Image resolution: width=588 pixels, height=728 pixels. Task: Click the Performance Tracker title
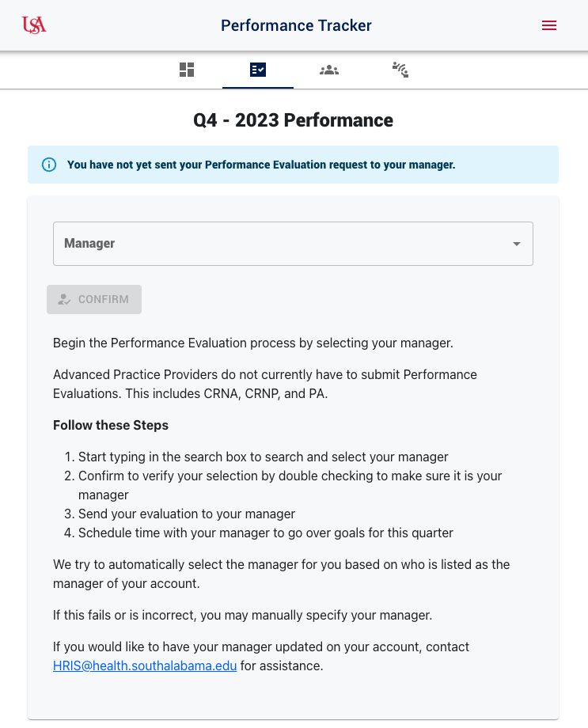(296, 25)
